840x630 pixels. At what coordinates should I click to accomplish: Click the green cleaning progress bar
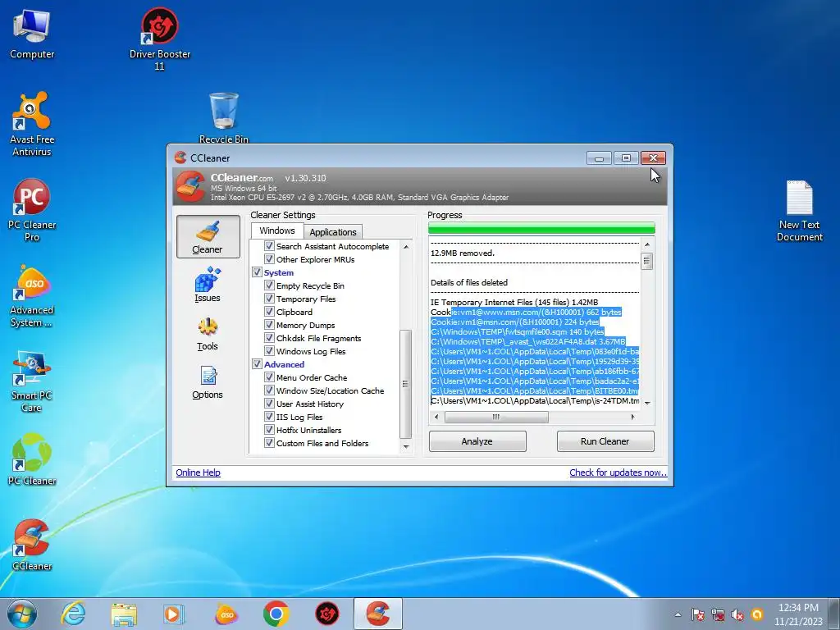pyautogui.click(x=541, y=228)
